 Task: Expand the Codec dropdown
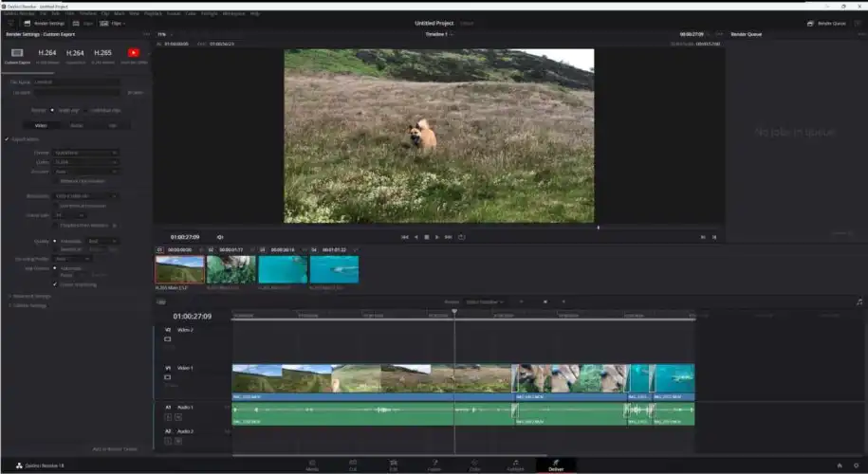tap(86, 162)
